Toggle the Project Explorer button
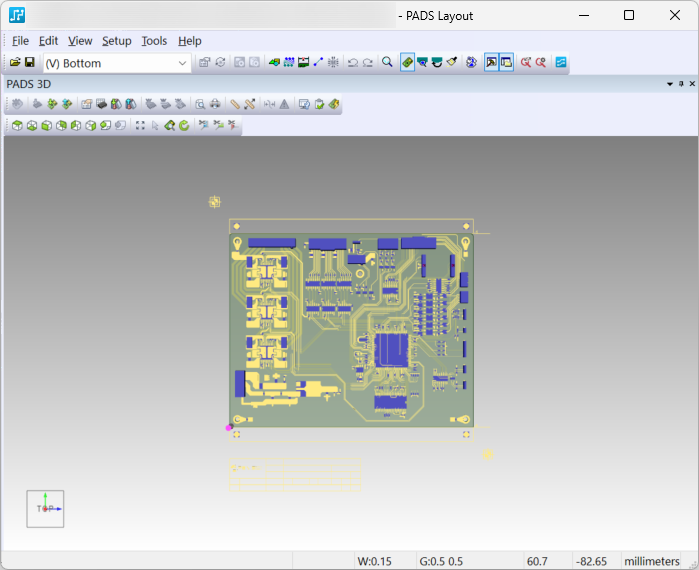 pyautogui.click(x=506, y=62)
